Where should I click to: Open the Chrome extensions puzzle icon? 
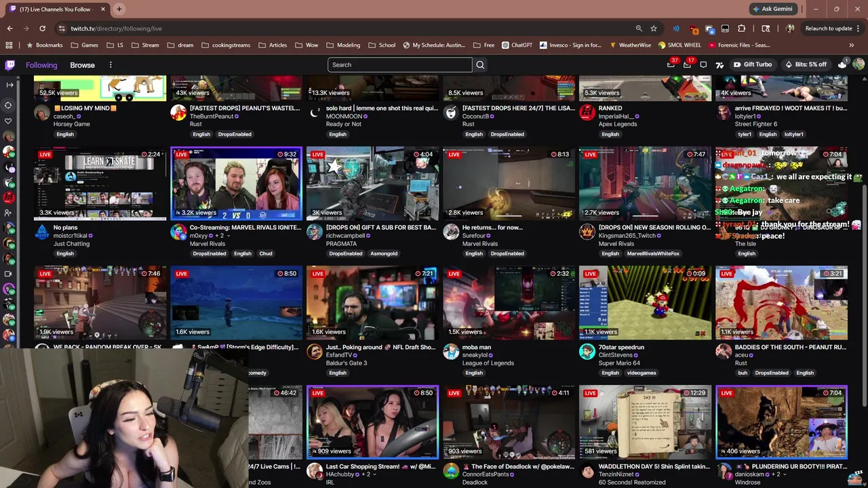tap(741, 28)
